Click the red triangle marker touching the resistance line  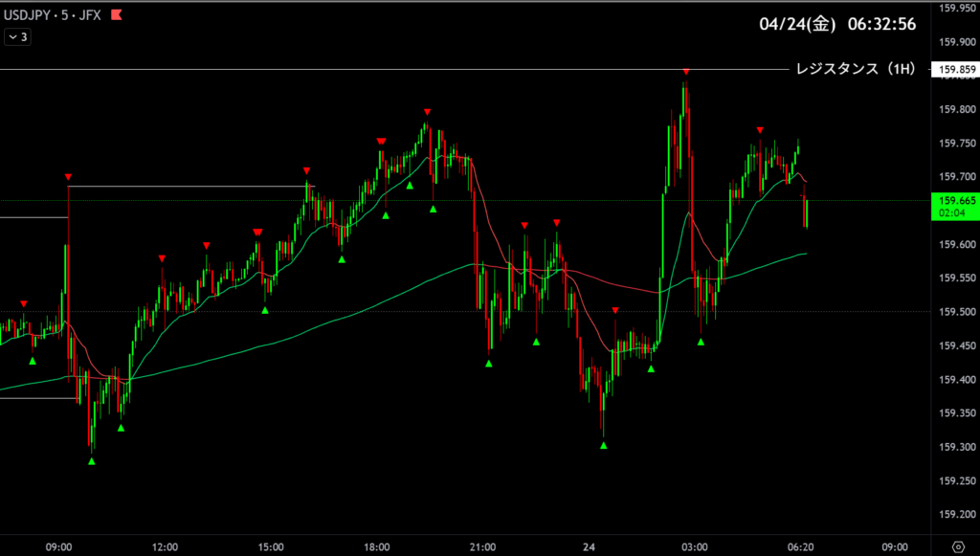coord(686,73)
